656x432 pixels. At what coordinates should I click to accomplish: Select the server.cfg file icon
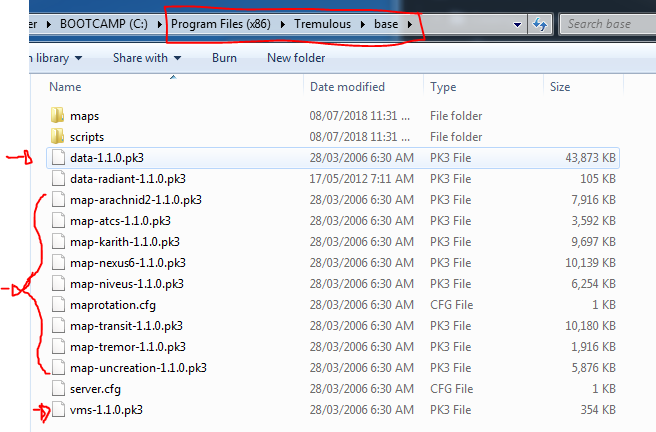point(57,389)
